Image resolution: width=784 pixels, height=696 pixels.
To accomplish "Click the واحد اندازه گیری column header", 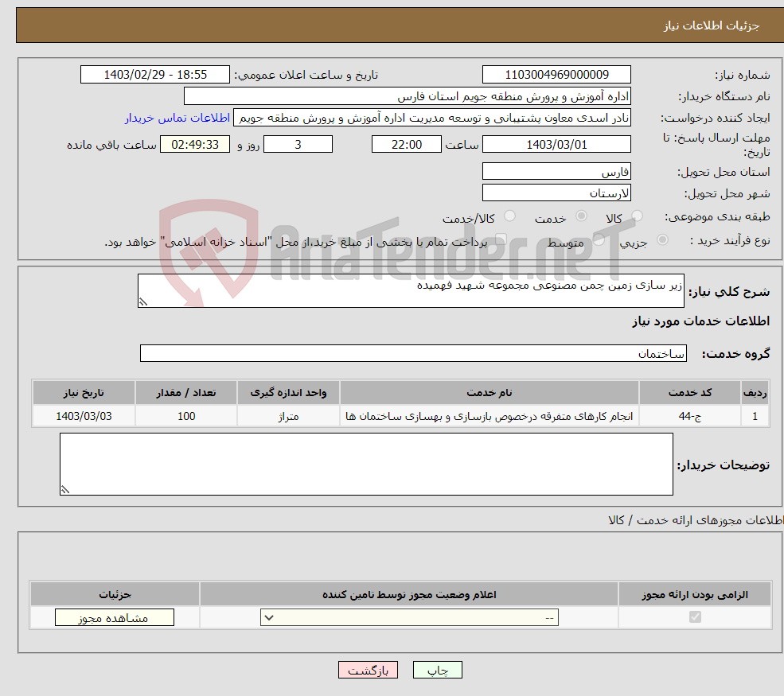I will point(288,393).
